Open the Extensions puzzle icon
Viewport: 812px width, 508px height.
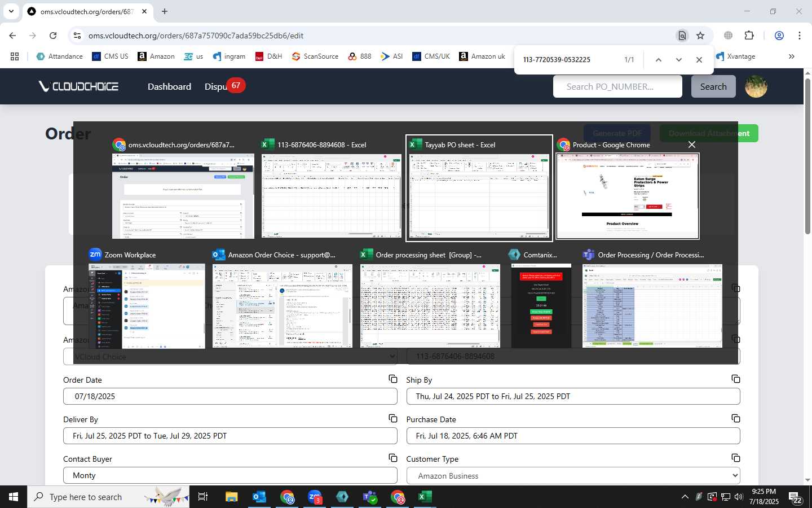point(749,36)
